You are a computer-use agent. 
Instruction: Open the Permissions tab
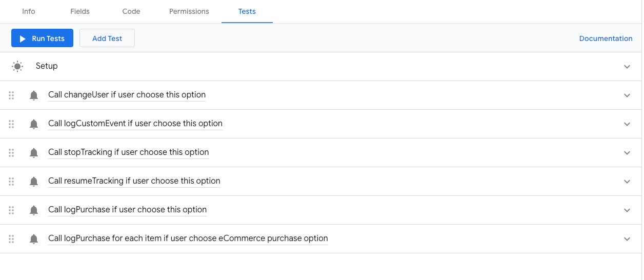pyautogui.click(x=189, y=11)
